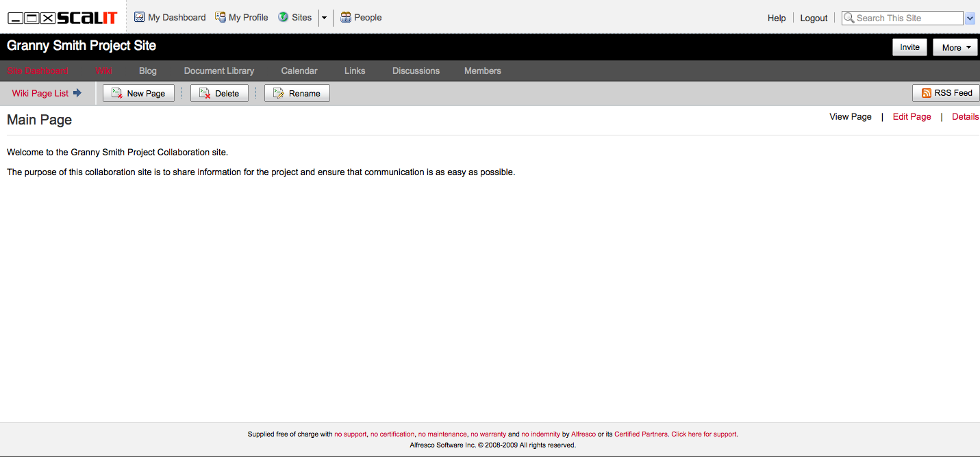This screenshot has height=457, width=980.
Task: Open the Wiki Page List link
Action: pyautogui.click(x=40, y=93)
